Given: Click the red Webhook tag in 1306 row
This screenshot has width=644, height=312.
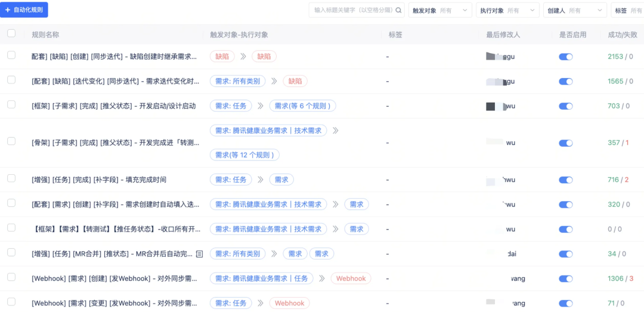Looking at the screenshot, I should coord(351,278).
